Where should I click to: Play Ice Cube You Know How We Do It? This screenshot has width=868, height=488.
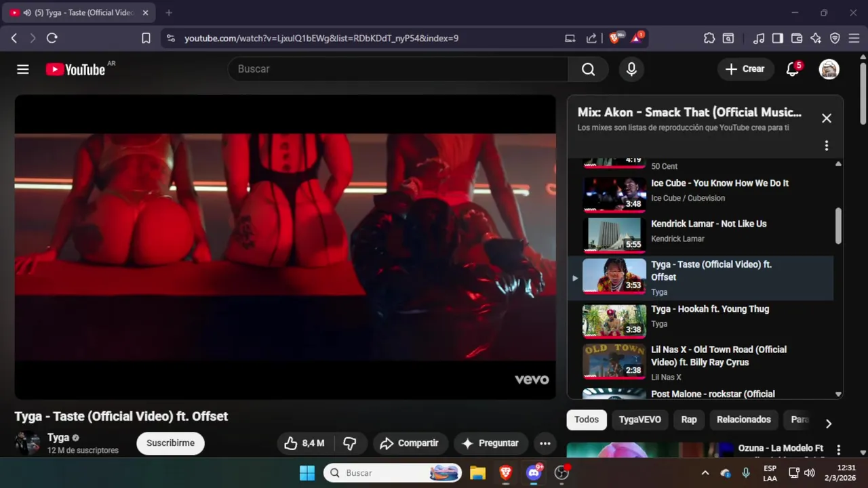(701, 195)
